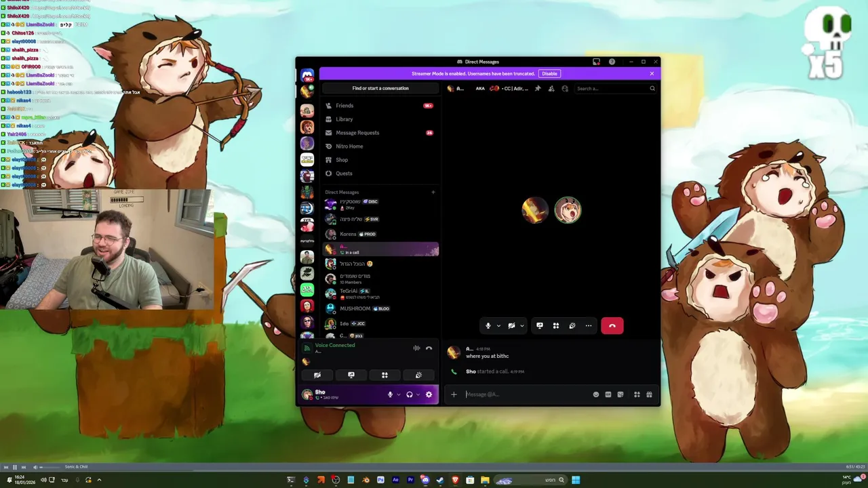Open the inbox icon in title bar
Image resolution: width=868 pixels, height=488 pixels.
(596, 62)
